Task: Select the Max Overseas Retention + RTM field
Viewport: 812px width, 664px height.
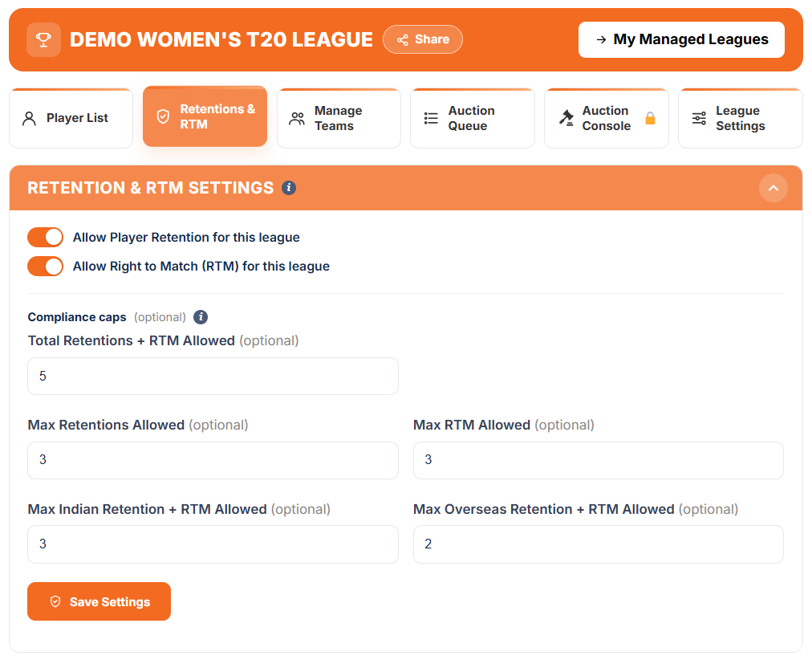Action: pyautogui.click(x=598, y=544)
